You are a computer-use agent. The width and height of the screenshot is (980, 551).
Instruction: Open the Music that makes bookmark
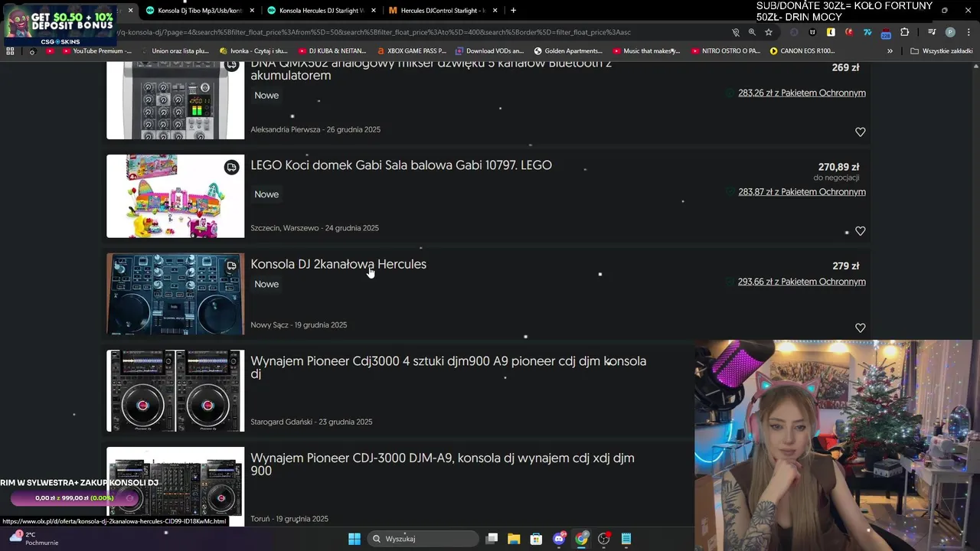(x=646, y=51)
